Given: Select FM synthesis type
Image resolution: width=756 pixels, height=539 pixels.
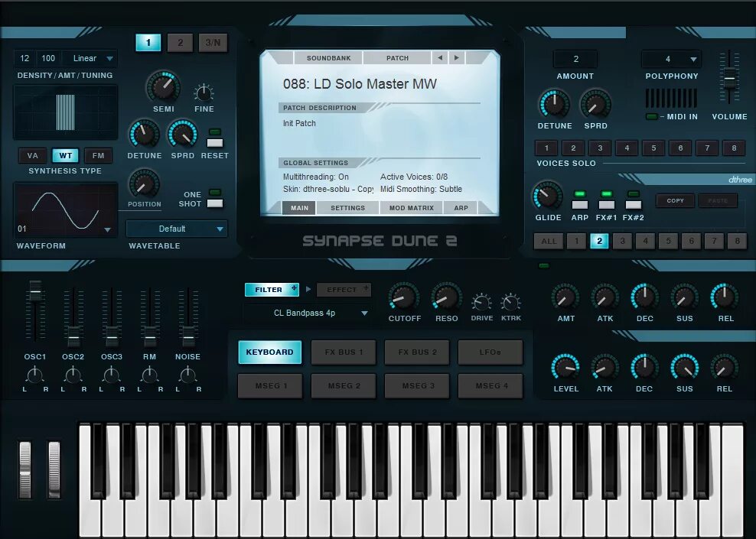Looking at the screenshot, I should click(x=99, y=155).
